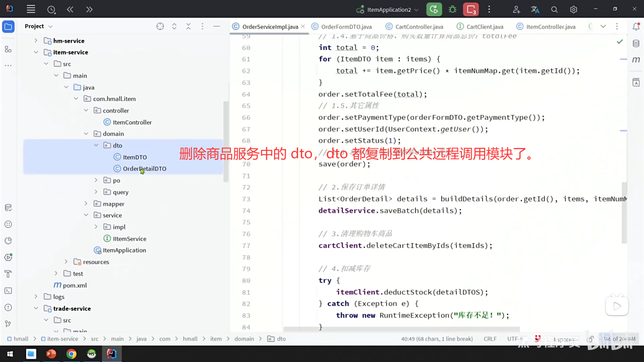The image size is (644, 362).
Task: Collapse all in Project tree
Action: [188, 26]
